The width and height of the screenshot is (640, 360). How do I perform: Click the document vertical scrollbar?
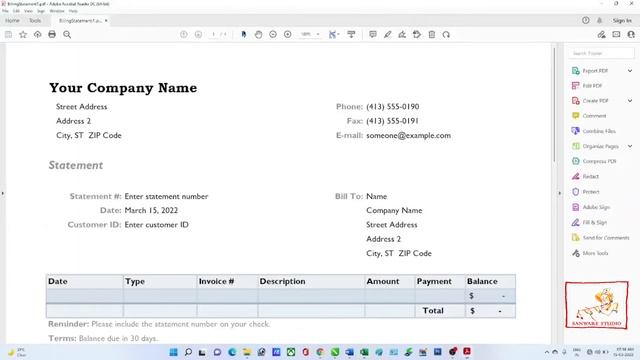(x=554, y=105)
